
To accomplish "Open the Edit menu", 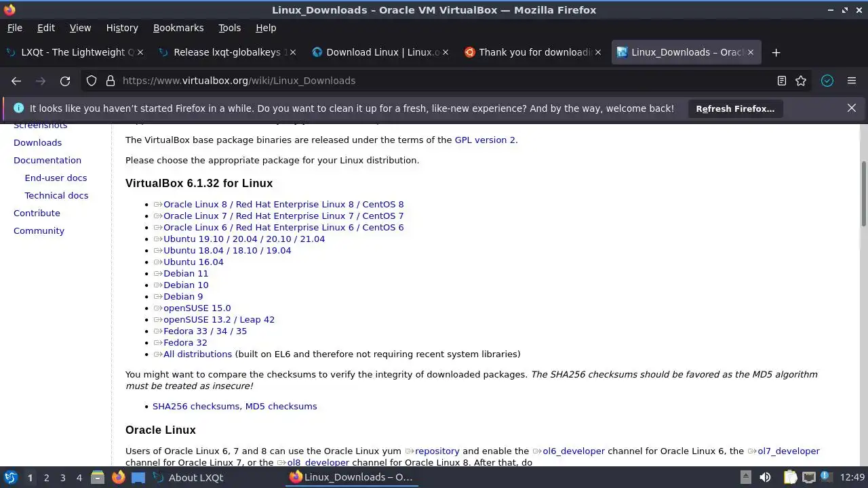I will 46,28.
